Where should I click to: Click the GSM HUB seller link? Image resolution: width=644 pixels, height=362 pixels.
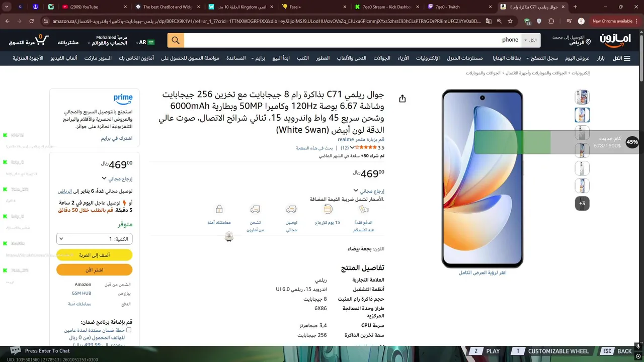(x=82, y=293)
